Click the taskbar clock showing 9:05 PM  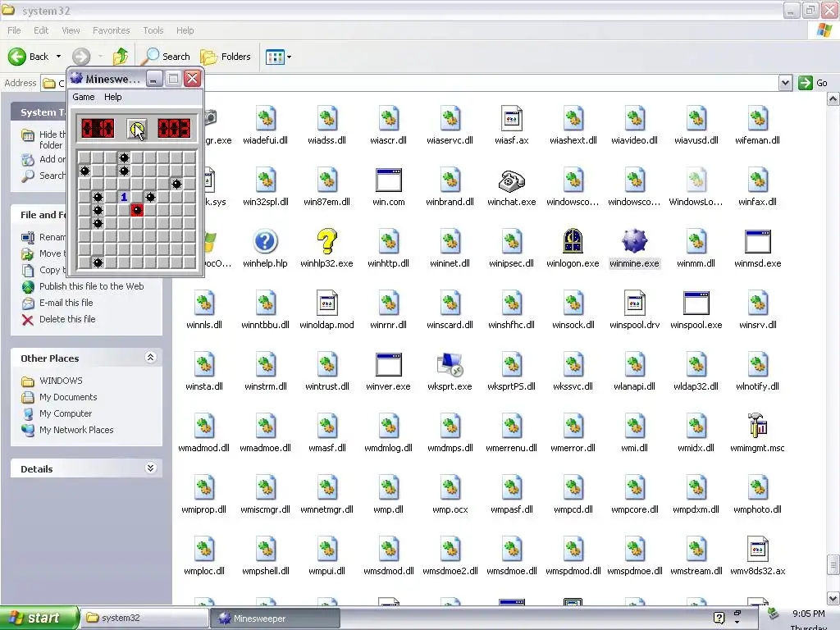(808, 614)
